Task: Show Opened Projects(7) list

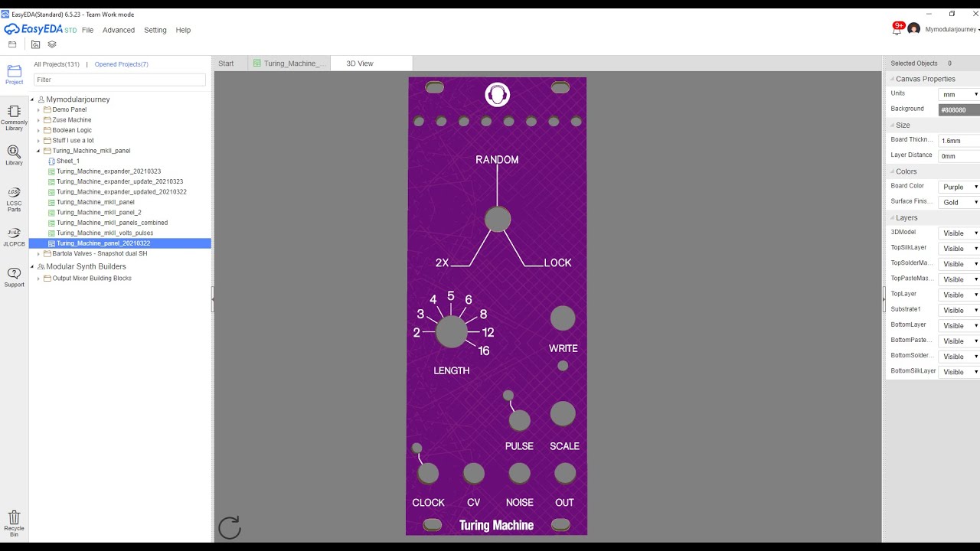Action: [122, 64]
